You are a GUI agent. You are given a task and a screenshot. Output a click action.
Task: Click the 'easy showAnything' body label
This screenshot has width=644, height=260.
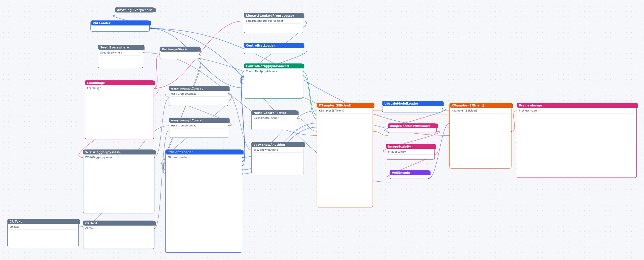(x=266, y=150)
